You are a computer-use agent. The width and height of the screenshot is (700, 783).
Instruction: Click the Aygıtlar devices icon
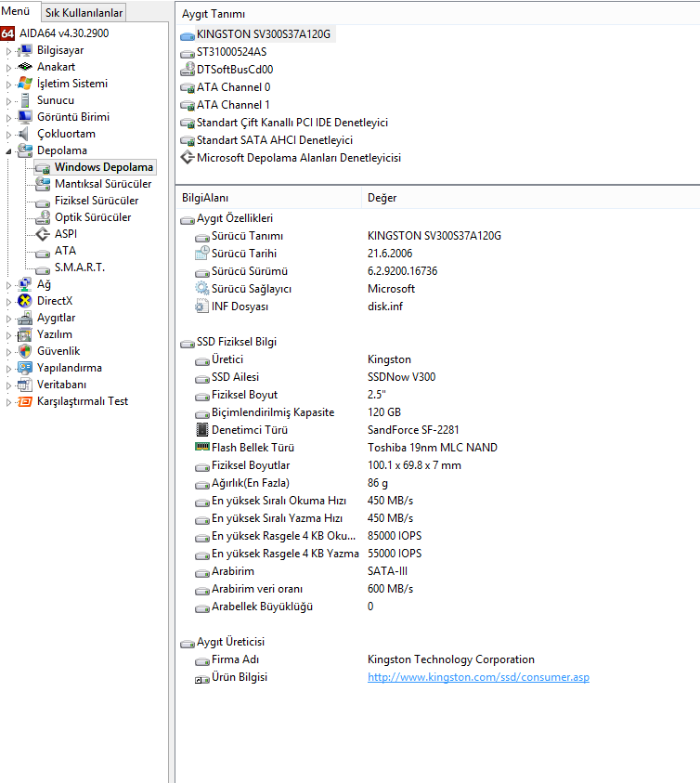24,318
